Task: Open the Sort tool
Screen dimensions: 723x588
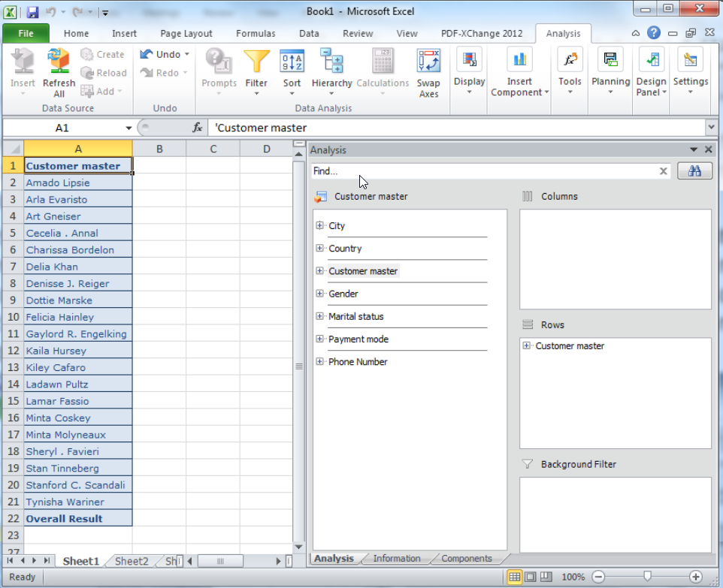Action: point(292,62)
